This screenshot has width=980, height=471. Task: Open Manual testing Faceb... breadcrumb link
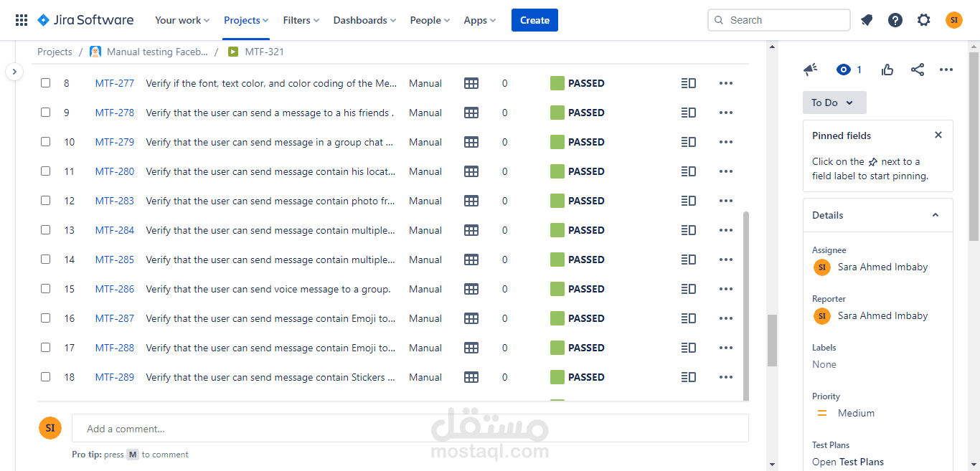157,52
